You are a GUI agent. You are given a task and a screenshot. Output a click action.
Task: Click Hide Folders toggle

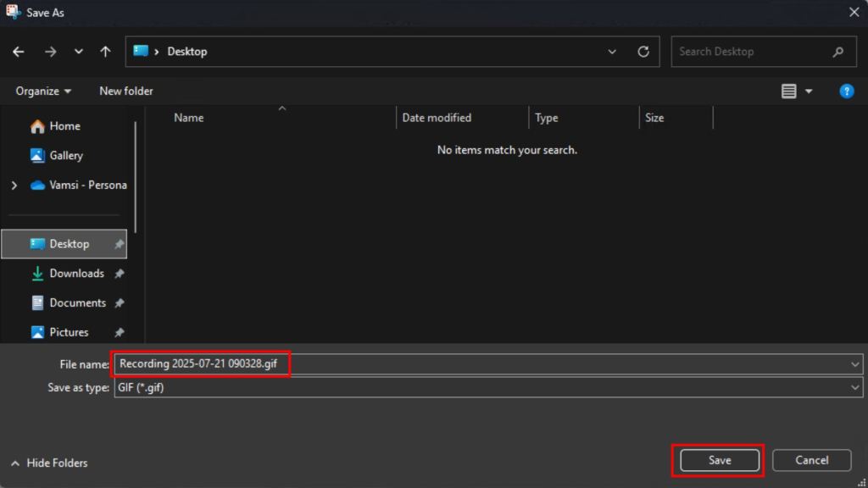(x=49, y=463)
